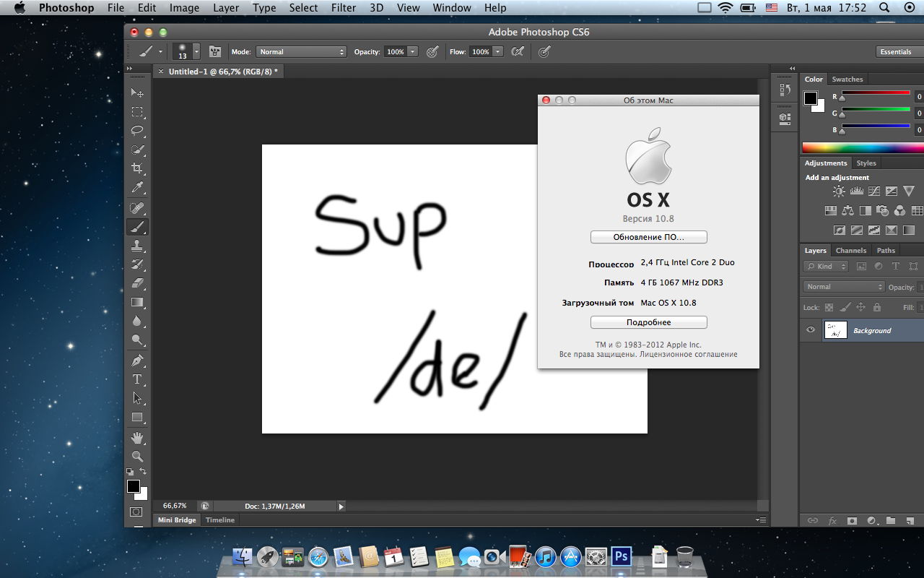Add a Levels adjustment

tap(857, 191)
